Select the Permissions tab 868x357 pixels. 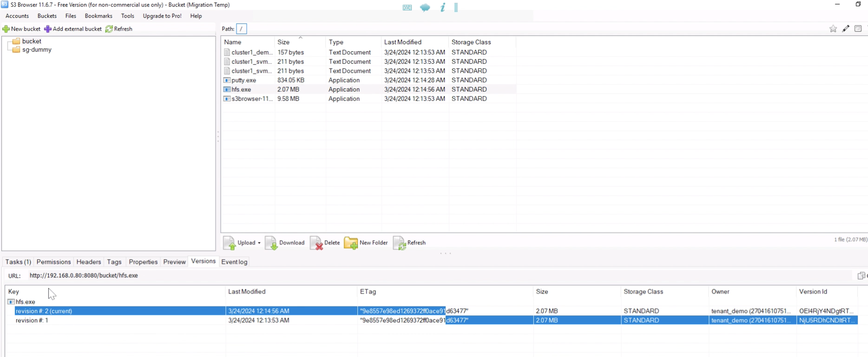54,262
